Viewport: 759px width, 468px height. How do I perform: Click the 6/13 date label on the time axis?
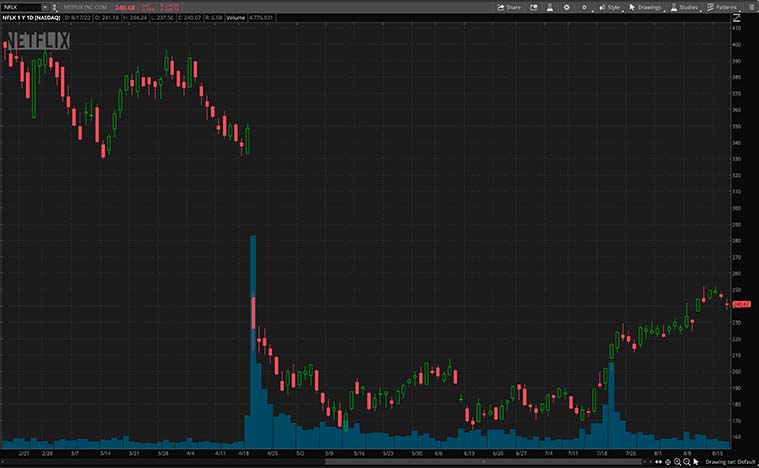coord(469,453)
